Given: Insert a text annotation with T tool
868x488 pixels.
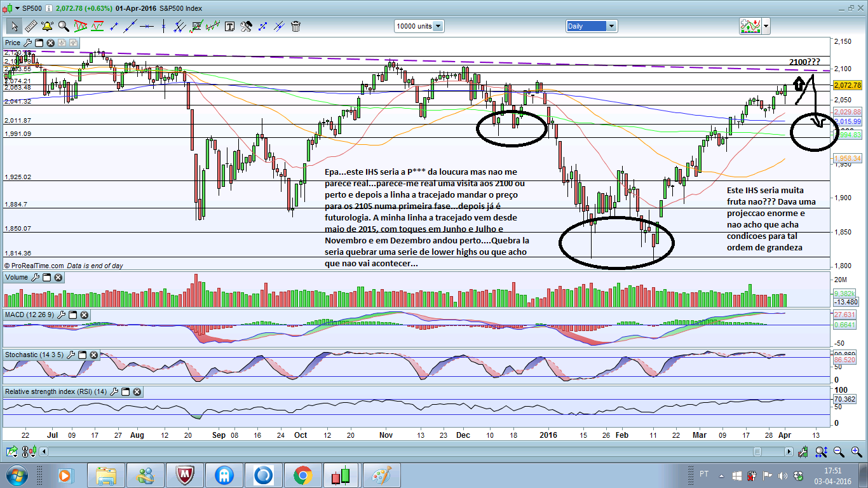Looking at the screenshot, I should (x=230, y=26).
